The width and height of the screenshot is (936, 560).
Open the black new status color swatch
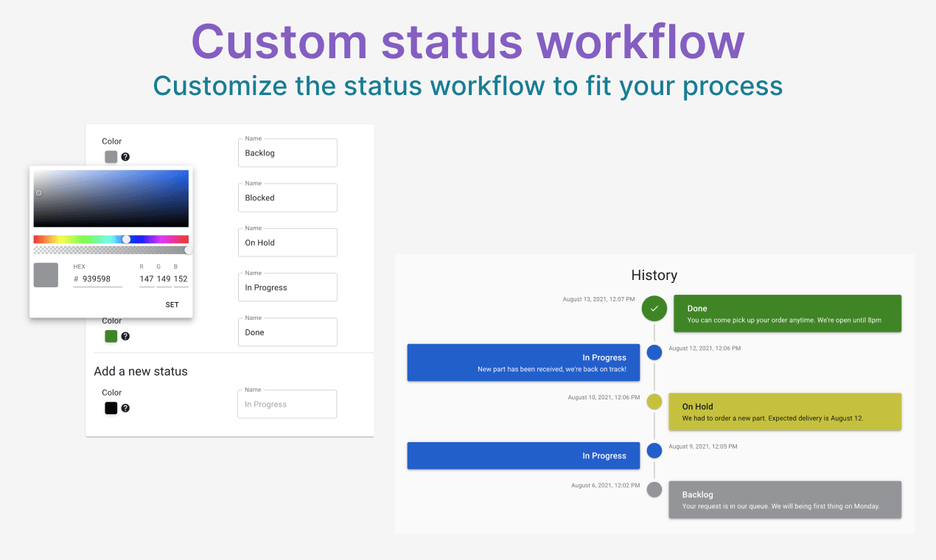(111, 408)
